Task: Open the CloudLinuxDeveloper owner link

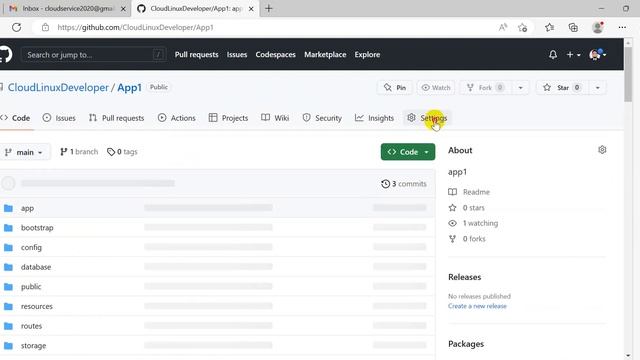Action: (x=58, y=87)
